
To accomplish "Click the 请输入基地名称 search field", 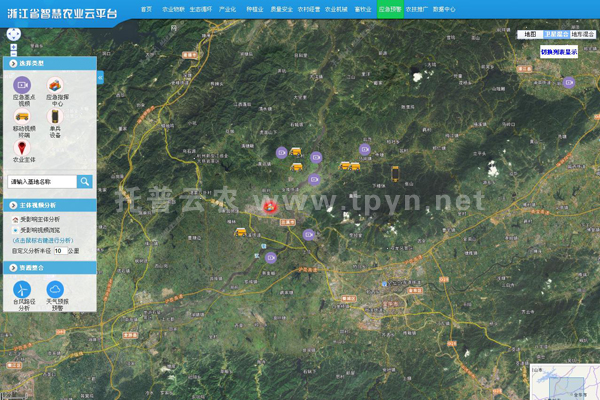I will [41, 182].
